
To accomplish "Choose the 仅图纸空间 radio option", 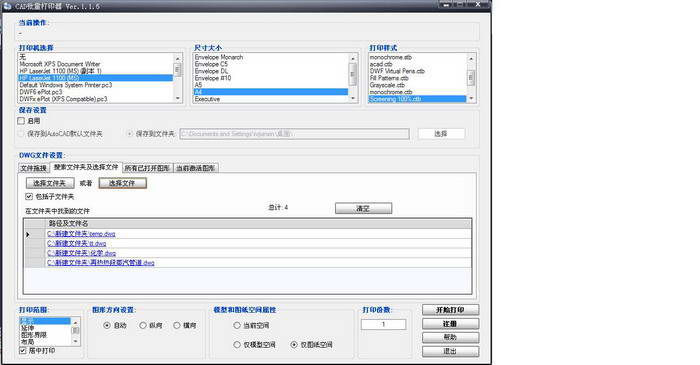I will point(294,344).
